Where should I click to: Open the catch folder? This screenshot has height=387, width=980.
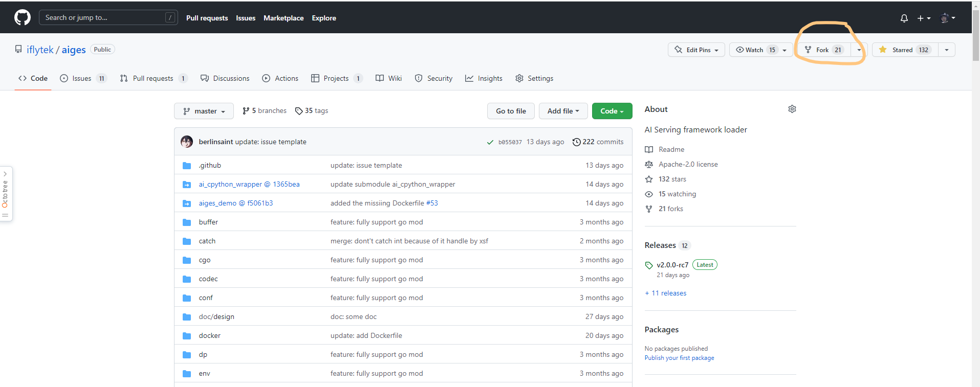[207, 241]
